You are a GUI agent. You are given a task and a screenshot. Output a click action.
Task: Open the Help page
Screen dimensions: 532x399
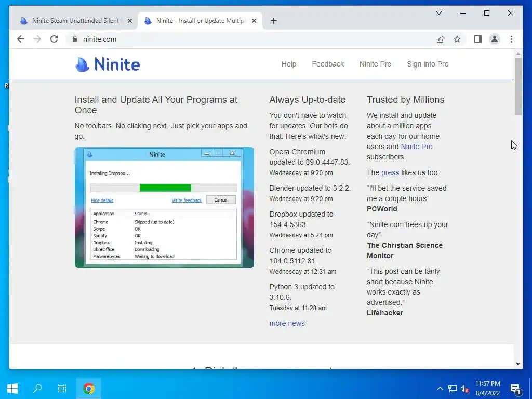pos(289,64)
